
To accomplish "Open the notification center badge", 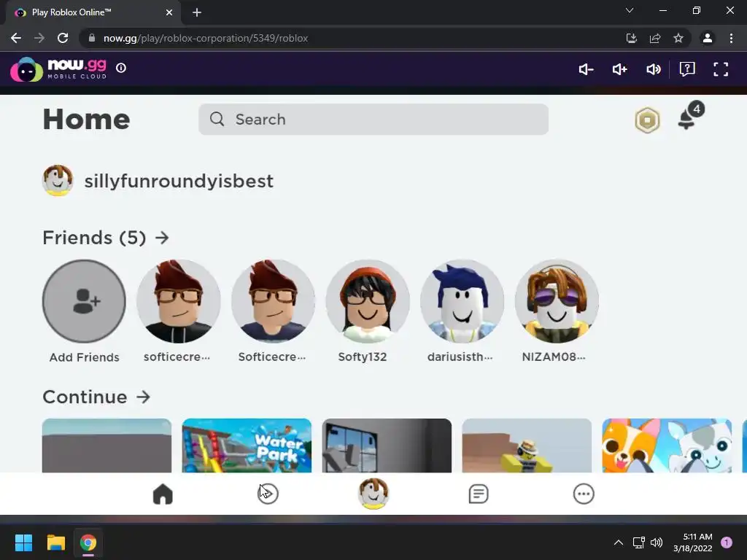I will [x=727, y=542].
